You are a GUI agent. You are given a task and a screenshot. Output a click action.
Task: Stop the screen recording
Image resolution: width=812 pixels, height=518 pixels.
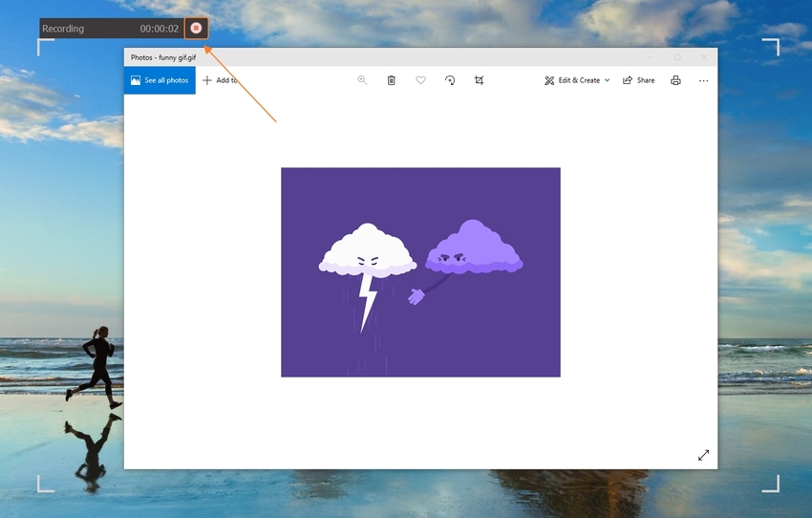tap(196, 29)
